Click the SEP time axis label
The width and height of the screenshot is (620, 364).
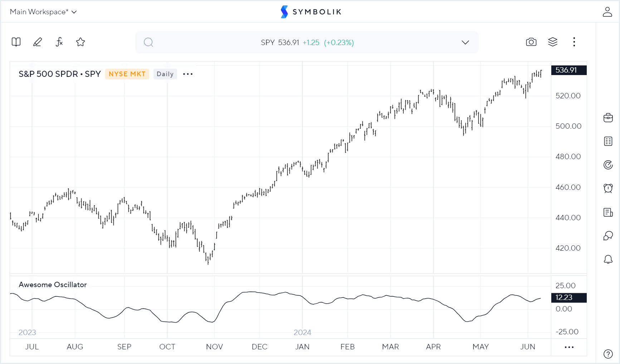point(124,347)
